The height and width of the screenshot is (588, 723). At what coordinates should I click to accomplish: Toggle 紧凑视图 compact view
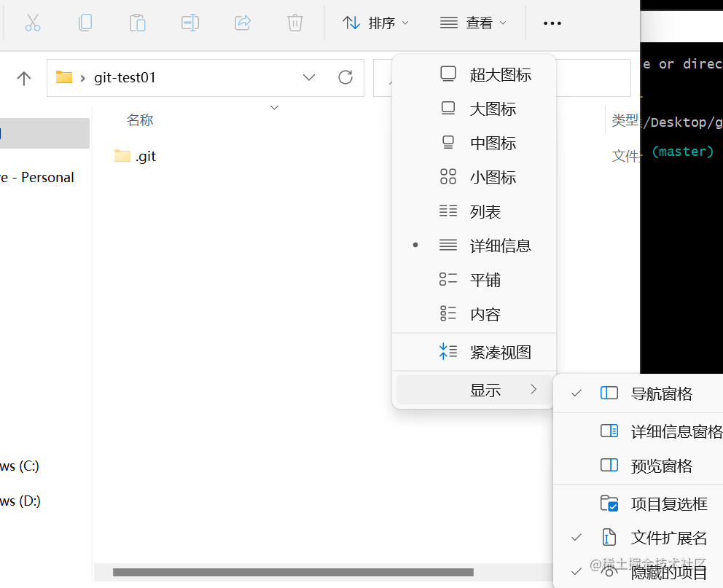click(x=474, y=353)
